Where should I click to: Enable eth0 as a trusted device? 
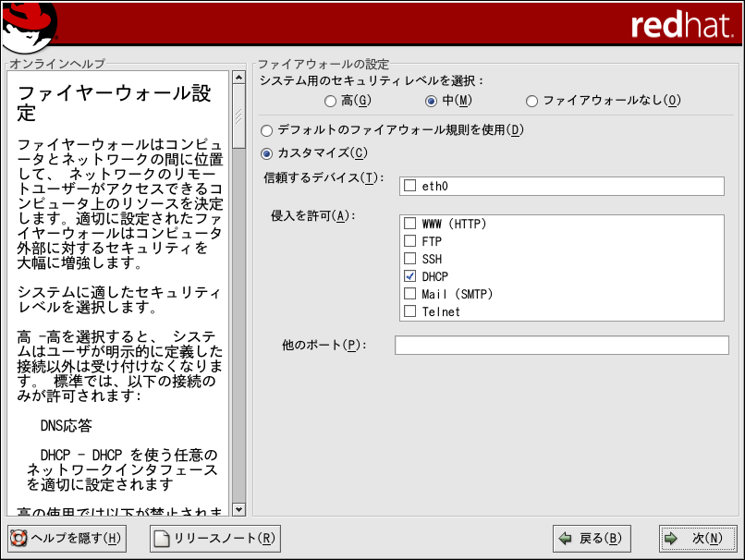pyautogui.click(x=409, y=187)
